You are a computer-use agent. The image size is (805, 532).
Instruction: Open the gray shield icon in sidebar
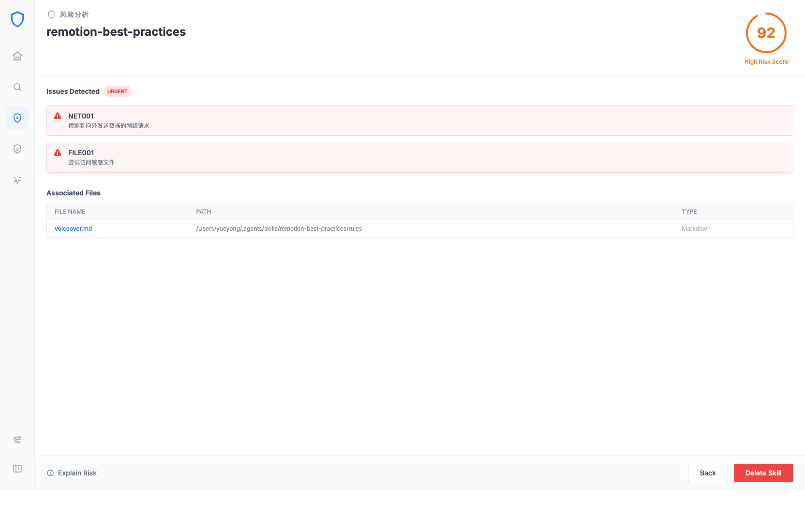[17, 149]
